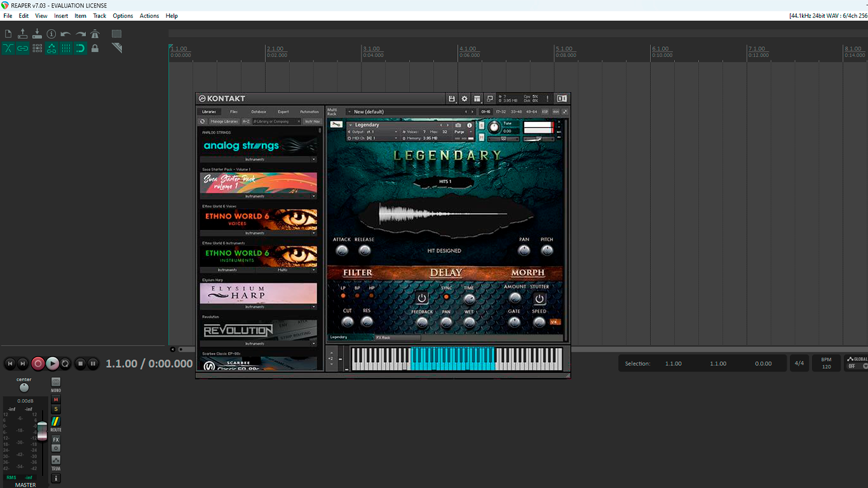Image resolution: width=868 pixels, height=488 pixels.
Task: Refresh Kontakt libraries list
Action: [203, 121]
